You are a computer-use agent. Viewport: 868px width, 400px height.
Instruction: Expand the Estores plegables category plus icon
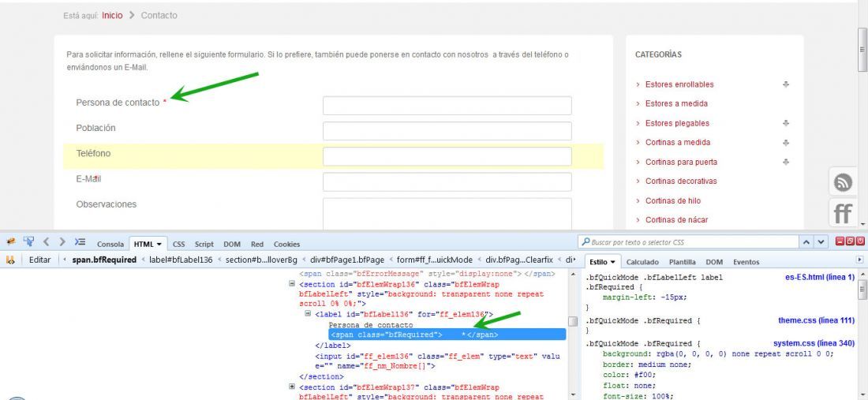pyautogui.click(x=785, y=123)
